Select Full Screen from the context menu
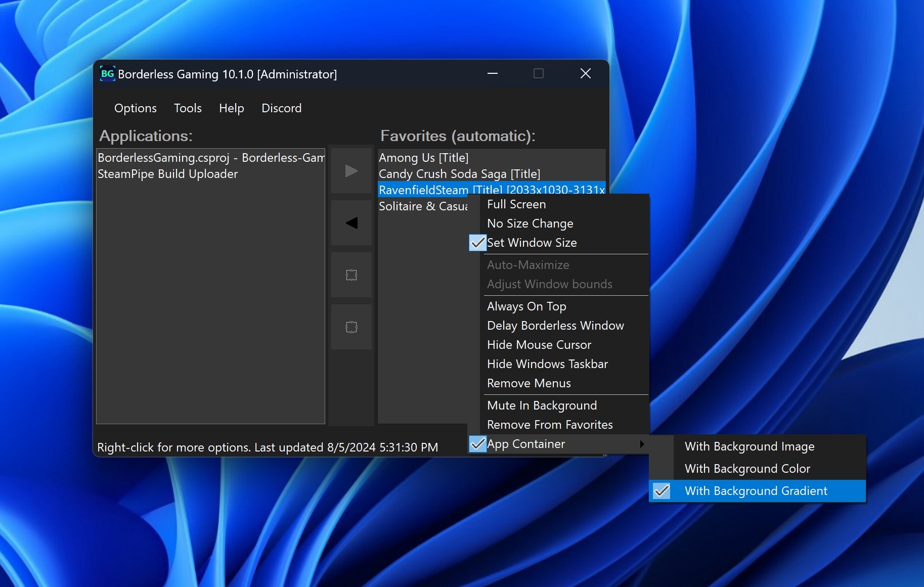The height and width of the screenshot is (587, 924). (x=516, y=204)
